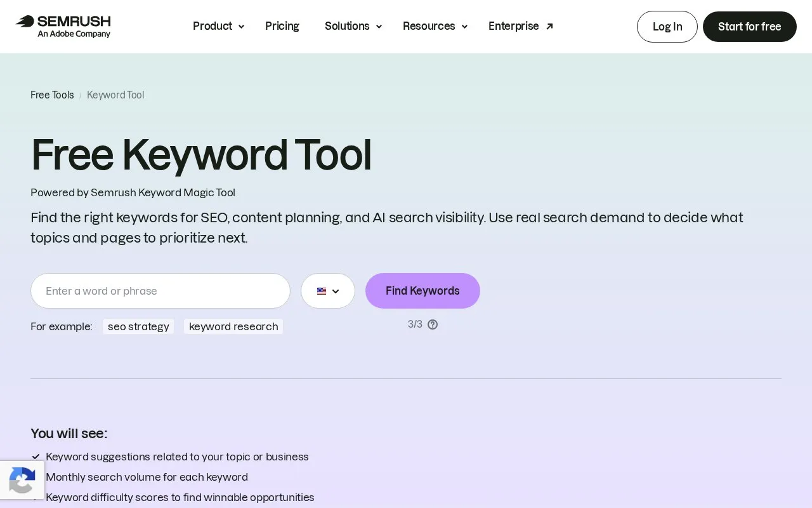Click the 'You will see:' heading
Image resolution: width=812 pixels, height=508 pixels.
click(x=69, y=433)
